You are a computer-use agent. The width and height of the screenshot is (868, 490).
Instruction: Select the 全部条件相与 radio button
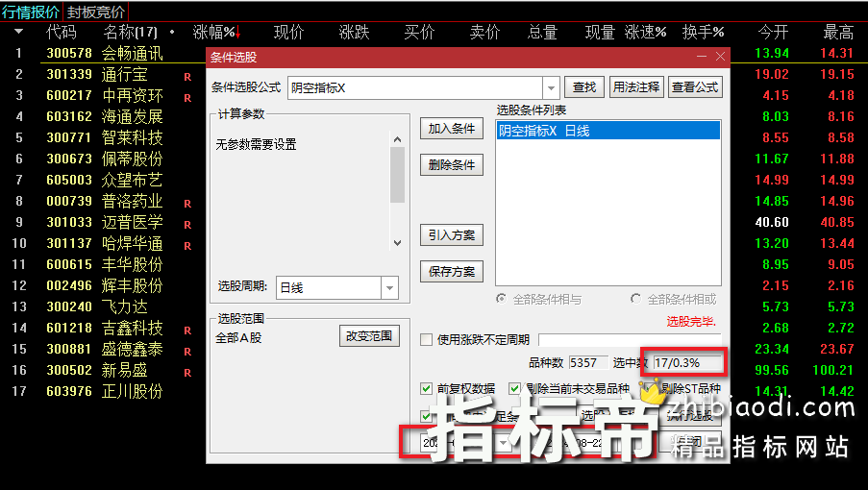coord(501,299)
